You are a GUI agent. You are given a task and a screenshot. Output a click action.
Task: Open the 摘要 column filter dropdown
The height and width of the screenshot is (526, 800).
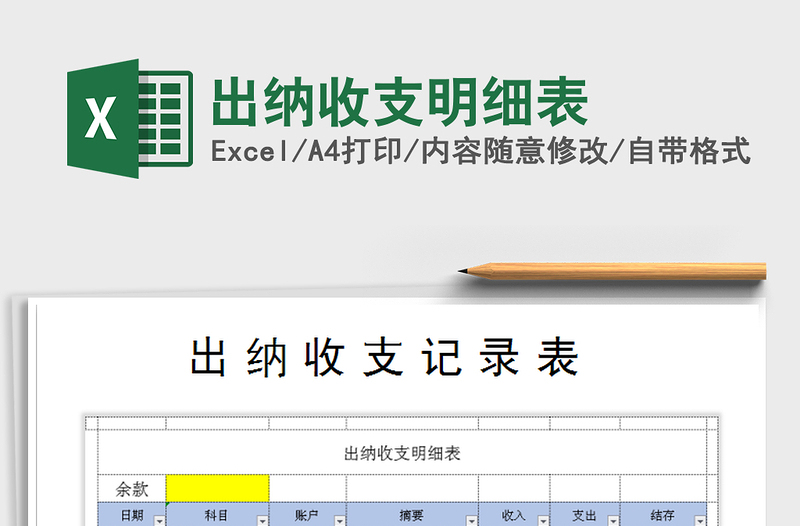[472, 520]
